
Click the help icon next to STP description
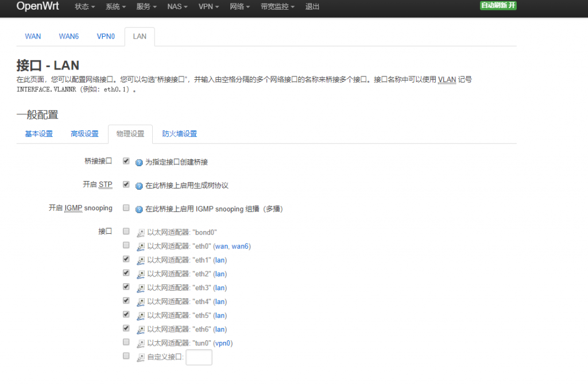[139, 186]
